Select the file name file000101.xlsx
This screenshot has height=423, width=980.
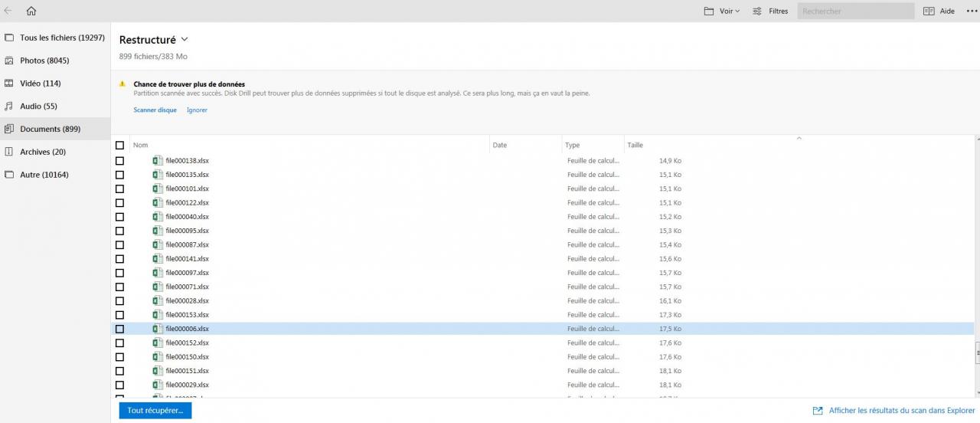click(x=188, y=189)
